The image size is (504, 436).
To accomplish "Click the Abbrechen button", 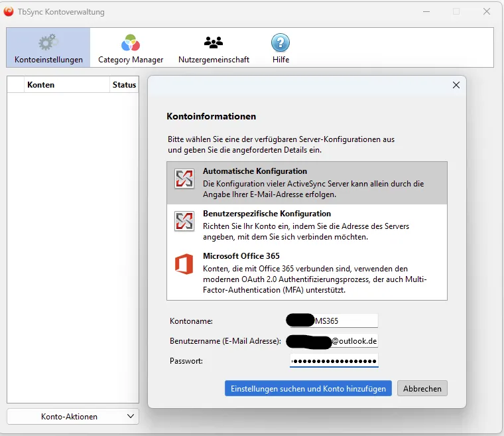I will click(422, 388).
